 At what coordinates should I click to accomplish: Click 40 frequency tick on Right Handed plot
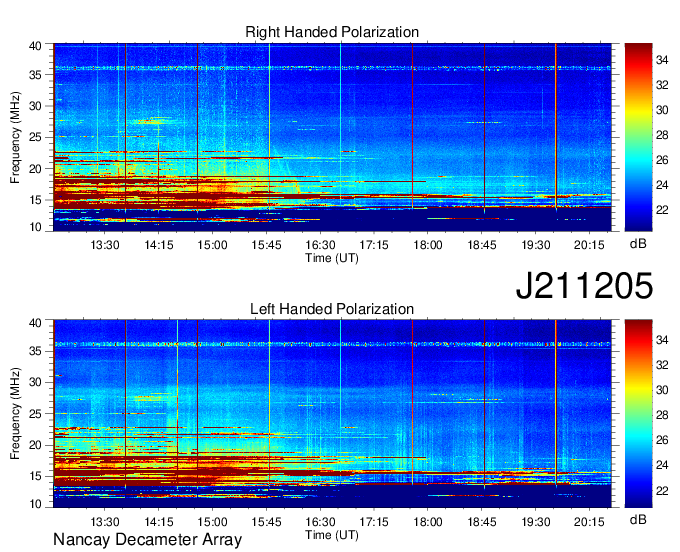[x=35, y=46]
